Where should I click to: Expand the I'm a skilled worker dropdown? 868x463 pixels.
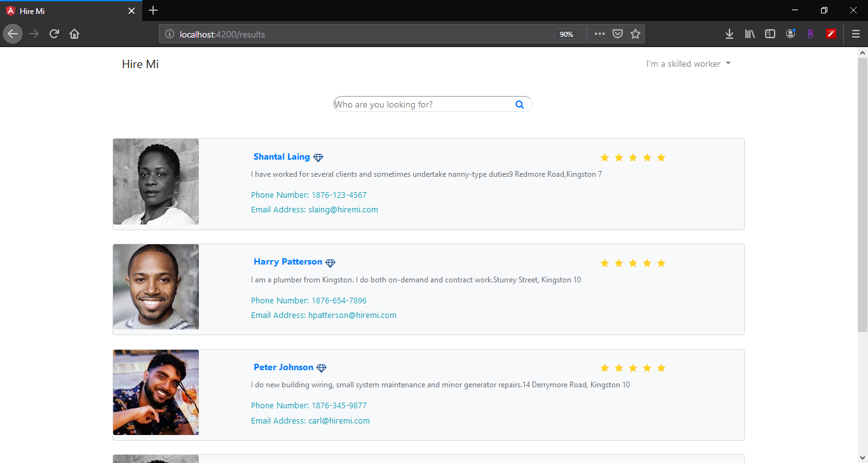click(x=688, y=64)
